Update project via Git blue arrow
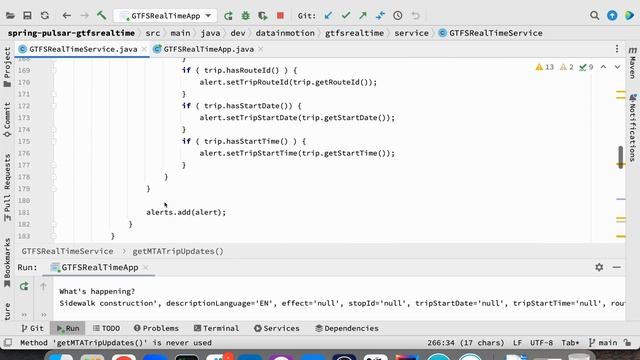The height and width of the screenshot is (360, 640). point(328,16)
